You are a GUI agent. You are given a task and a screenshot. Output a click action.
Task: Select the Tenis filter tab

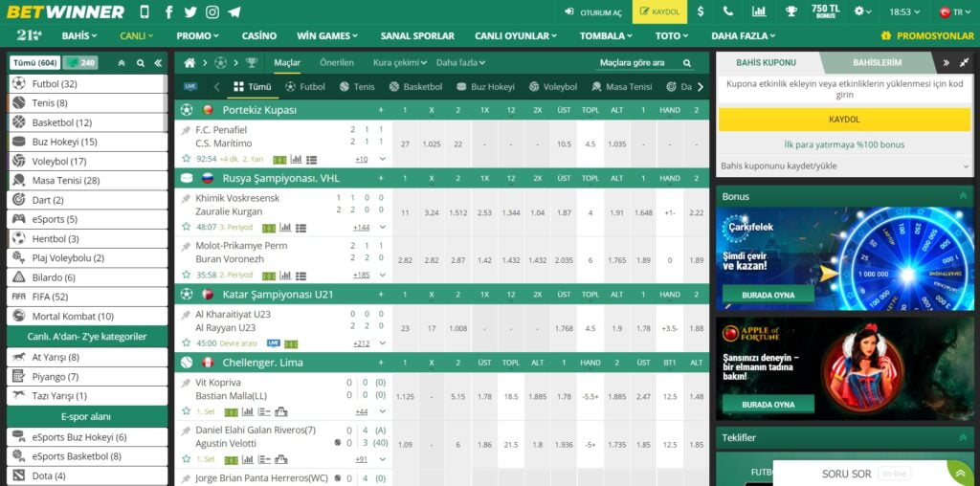coord(357,87)
